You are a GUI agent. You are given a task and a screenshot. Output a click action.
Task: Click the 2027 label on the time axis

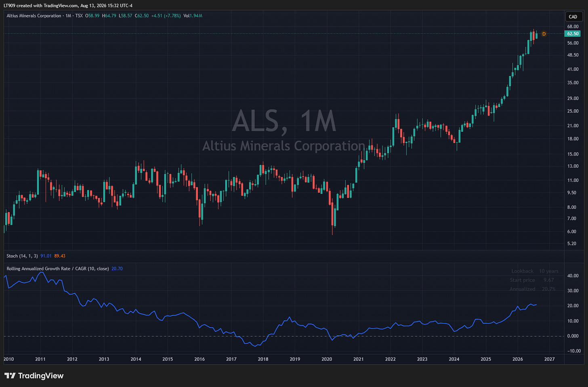(550, 359)
